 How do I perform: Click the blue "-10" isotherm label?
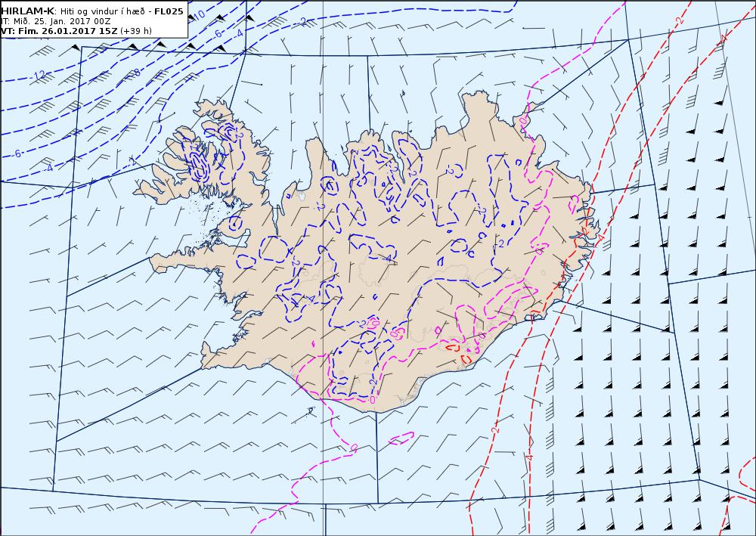(198, 15)
